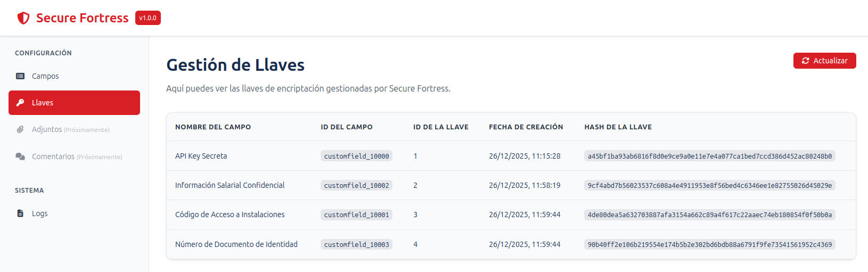Click the v1.0.0 version badge

coord(148,18)
